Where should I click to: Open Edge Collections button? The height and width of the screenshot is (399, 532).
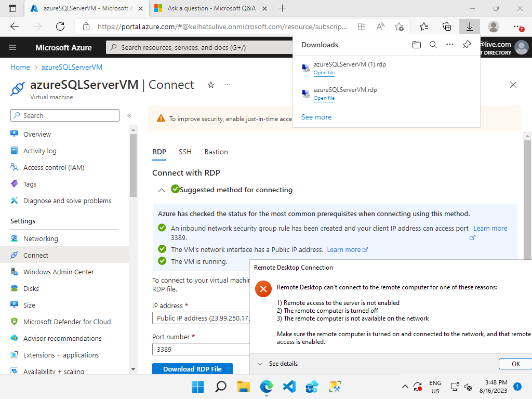447,26
